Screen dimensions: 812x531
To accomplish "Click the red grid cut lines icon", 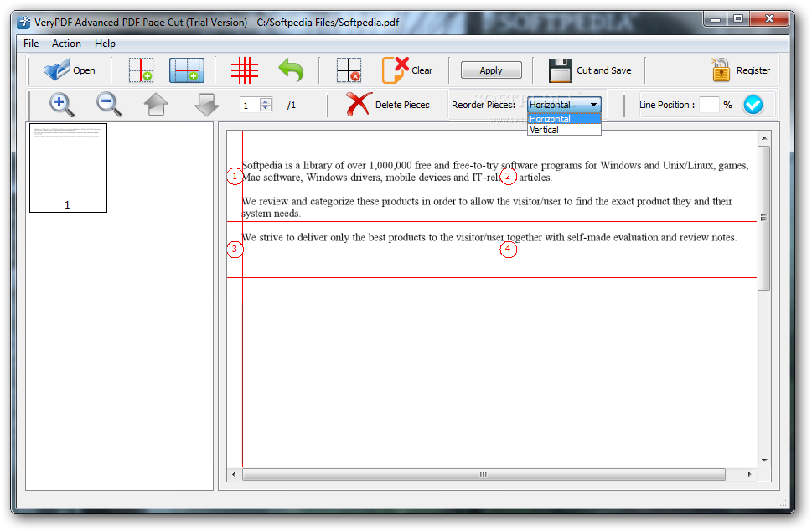I will click(245, 70).
